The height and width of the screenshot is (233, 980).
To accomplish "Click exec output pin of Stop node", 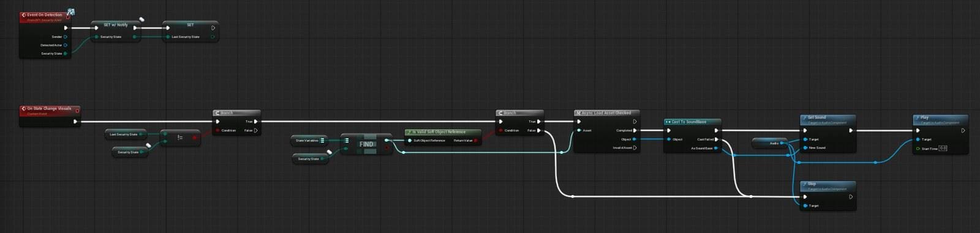I will (x=851, y=197).
